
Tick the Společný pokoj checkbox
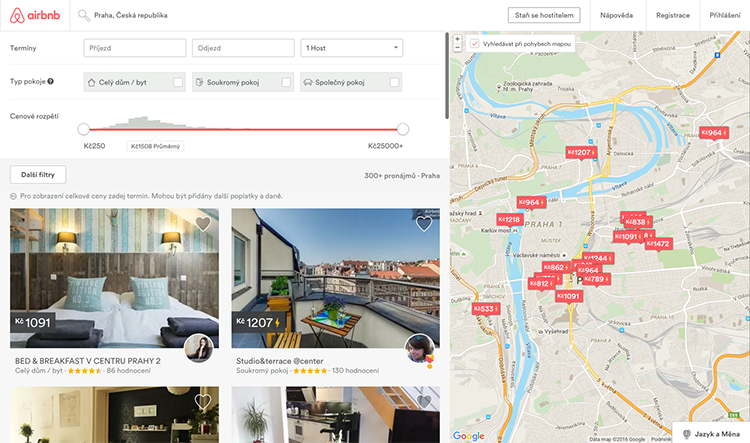point(394,82)
